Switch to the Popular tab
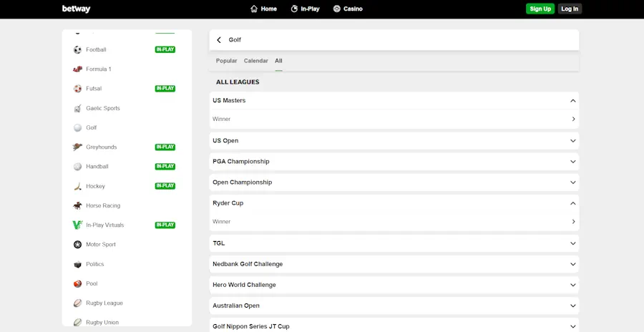This screenshot has height=332, width=644. tap(226, 61)
